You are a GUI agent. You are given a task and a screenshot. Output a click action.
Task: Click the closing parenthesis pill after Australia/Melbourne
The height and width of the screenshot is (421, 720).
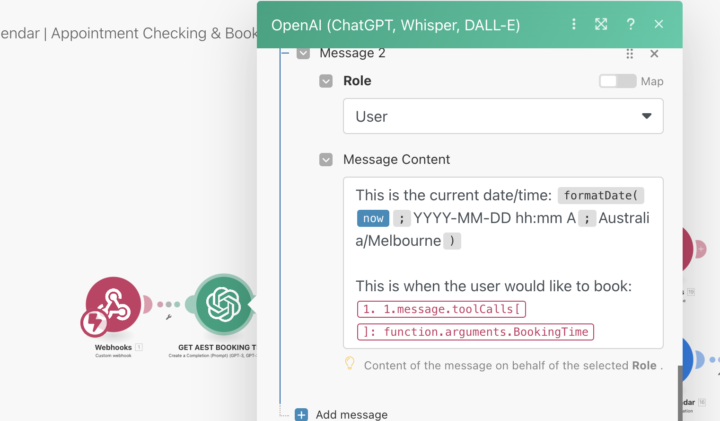point(452,241)
